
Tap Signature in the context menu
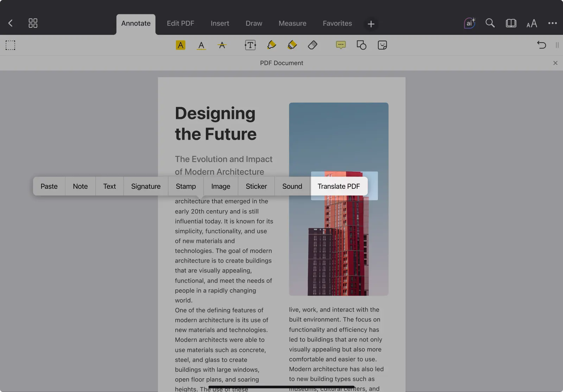[x=146, y=186]
